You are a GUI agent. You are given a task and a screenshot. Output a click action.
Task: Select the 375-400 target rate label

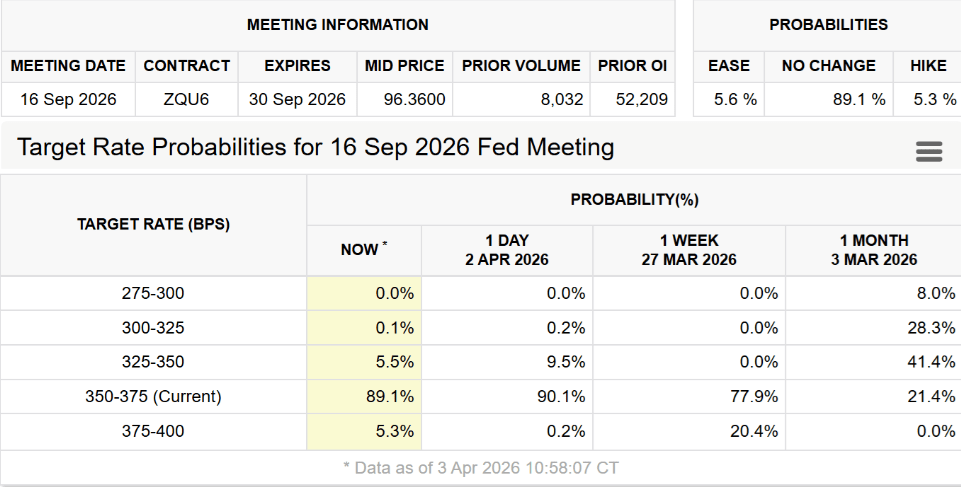click(x=154, y=432)
